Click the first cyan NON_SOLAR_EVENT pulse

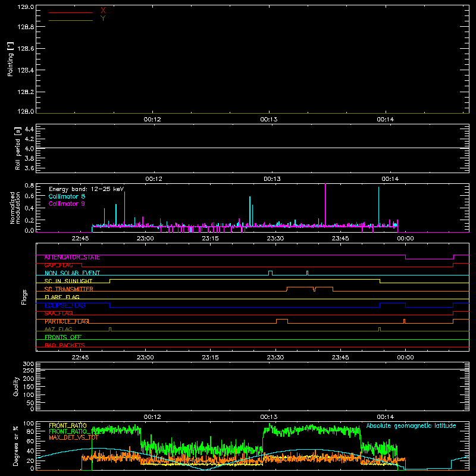[x=271, y=273]
